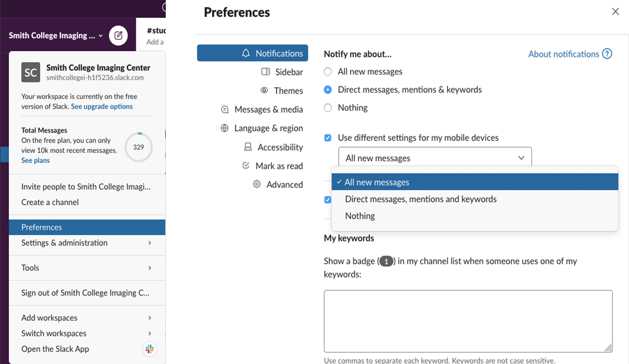Click the keyword textarea resize handle
629x364 pixels.
click(x=608, y=348)
